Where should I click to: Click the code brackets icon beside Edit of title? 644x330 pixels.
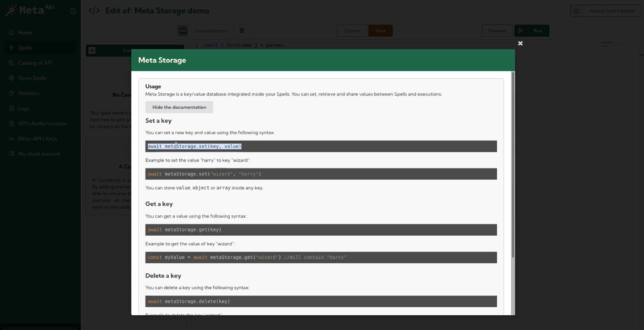[94, 11]
